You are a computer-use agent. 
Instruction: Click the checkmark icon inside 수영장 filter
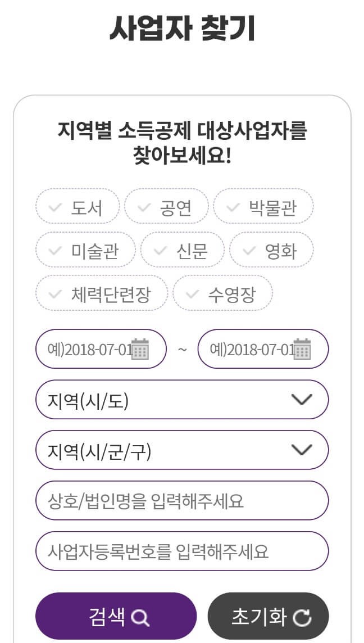(192, 293)
